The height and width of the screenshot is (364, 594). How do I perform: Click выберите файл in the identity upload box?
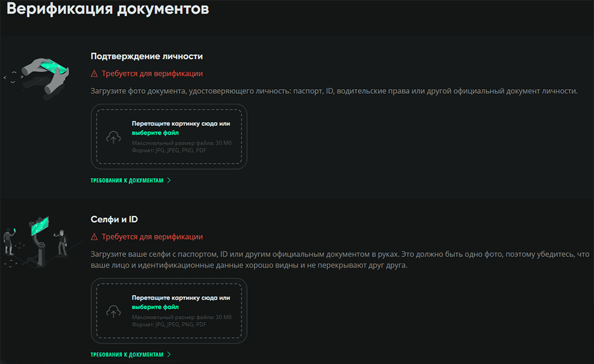tap(155, 133)
